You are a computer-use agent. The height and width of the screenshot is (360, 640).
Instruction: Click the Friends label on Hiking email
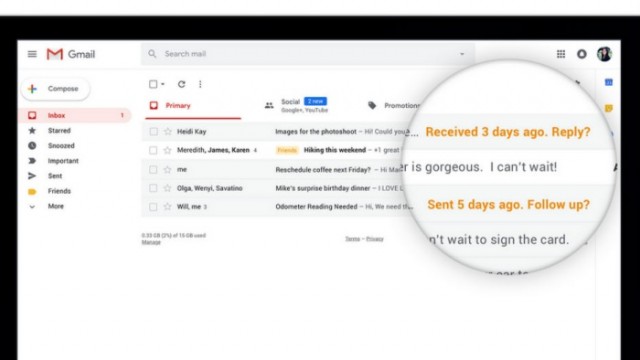click(x=287, y=150)
